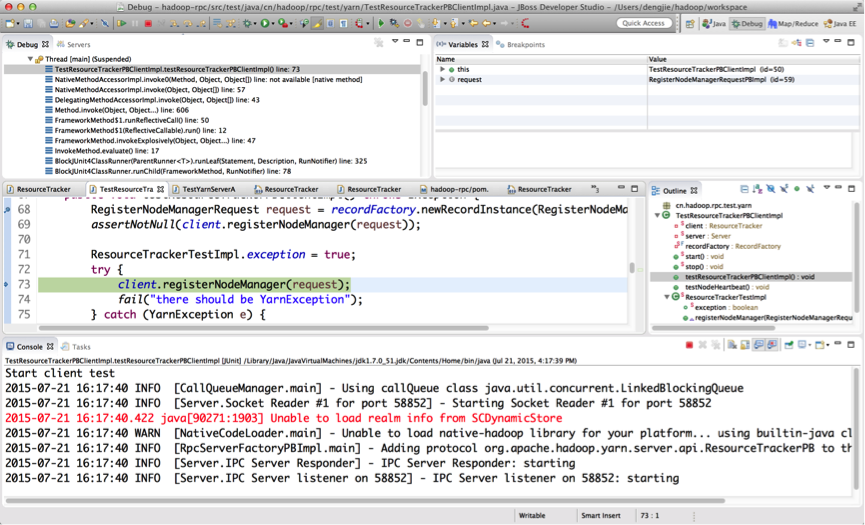Open Run button dropdown arrow
Screen dimensions: 865x525
tap(273, 24)
